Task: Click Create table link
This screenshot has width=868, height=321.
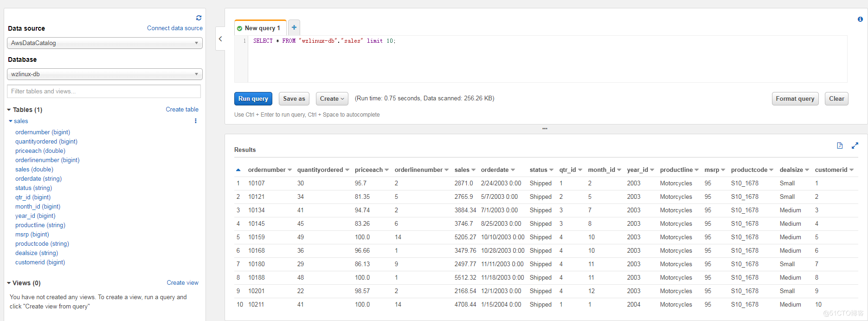Action: coord(182,109)
